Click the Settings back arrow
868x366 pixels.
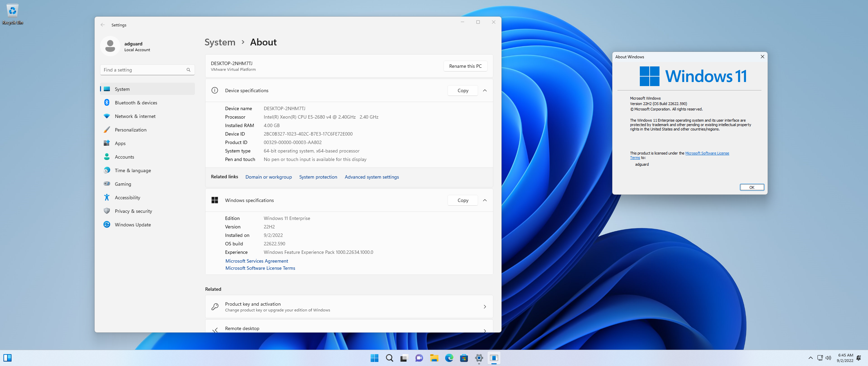103,25
